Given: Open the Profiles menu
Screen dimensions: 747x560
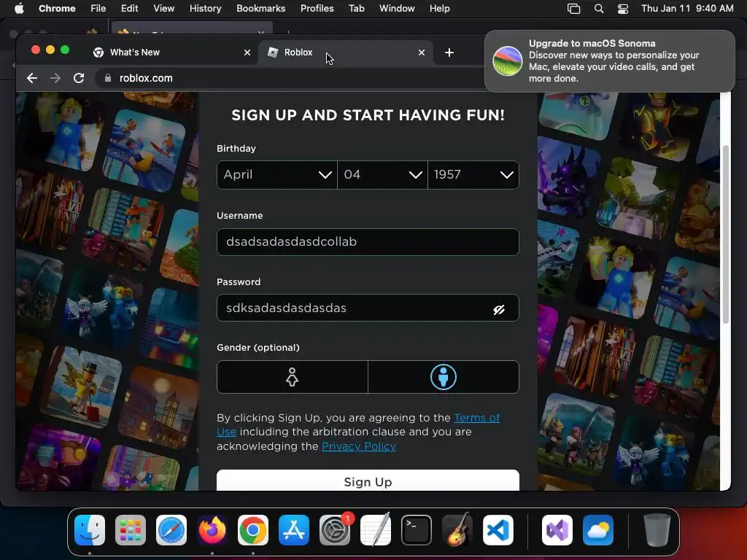Looking at the screenshot, I should tap(317, 9).
